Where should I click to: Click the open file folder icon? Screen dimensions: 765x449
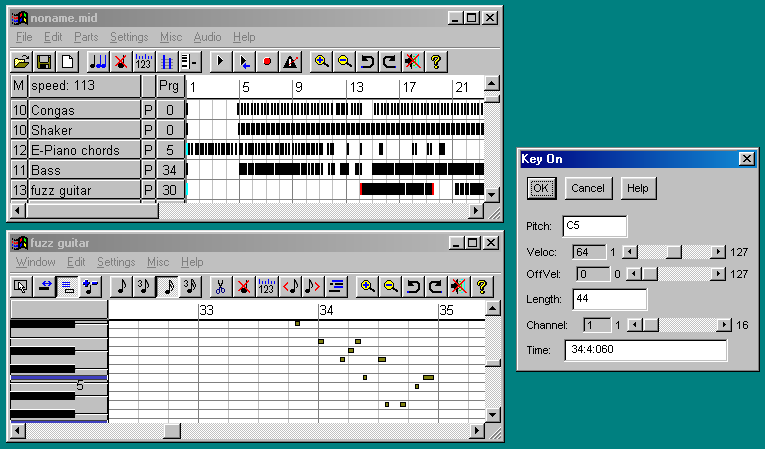tap(21, 61)
